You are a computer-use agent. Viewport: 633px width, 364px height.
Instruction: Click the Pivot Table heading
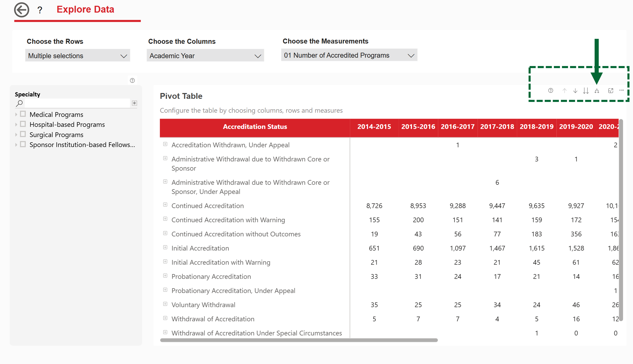pyautogui.click(x=181, y=96)
